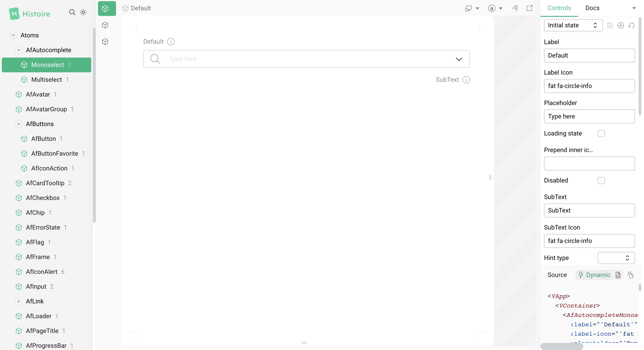
Task: Click the Histoire logo link
Action: pos(30,13)
